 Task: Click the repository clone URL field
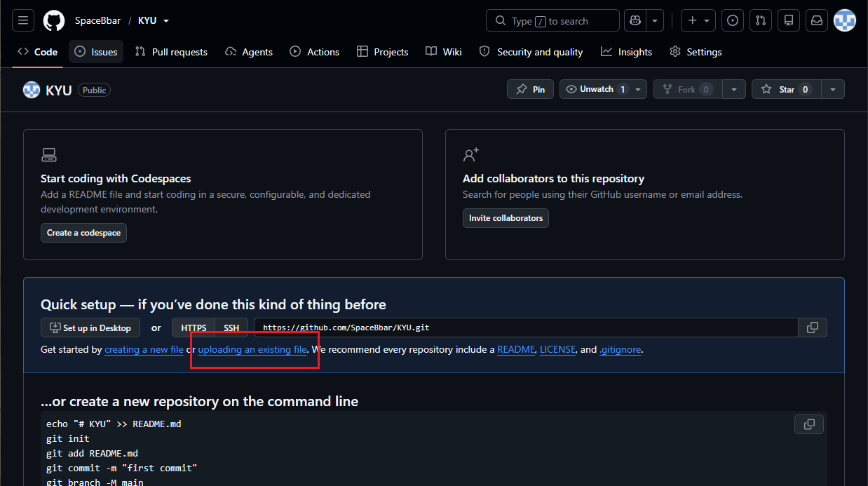click(x=526, y=328)
